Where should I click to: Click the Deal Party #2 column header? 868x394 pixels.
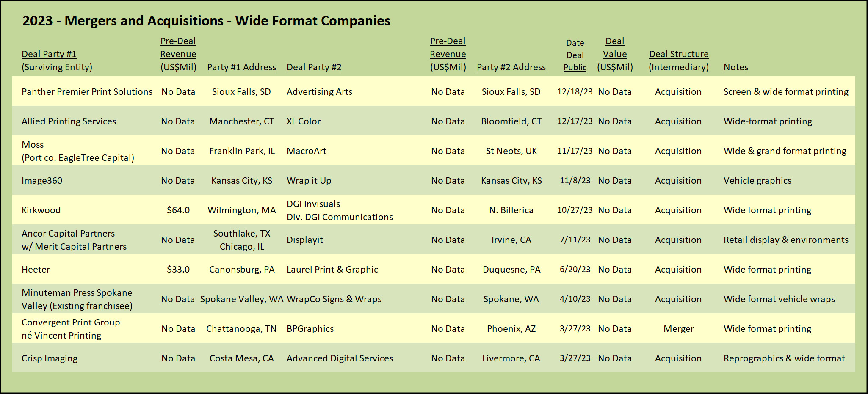[x=314, y=67]
